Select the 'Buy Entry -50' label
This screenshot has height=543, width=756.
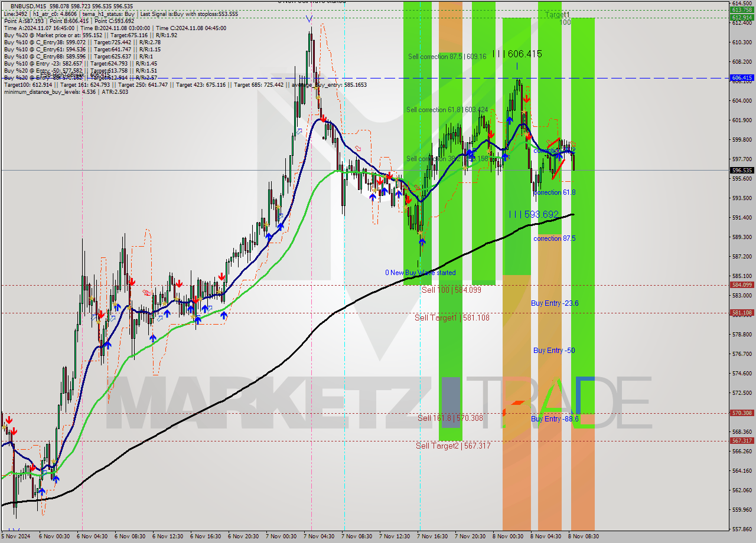coord(554,350)
